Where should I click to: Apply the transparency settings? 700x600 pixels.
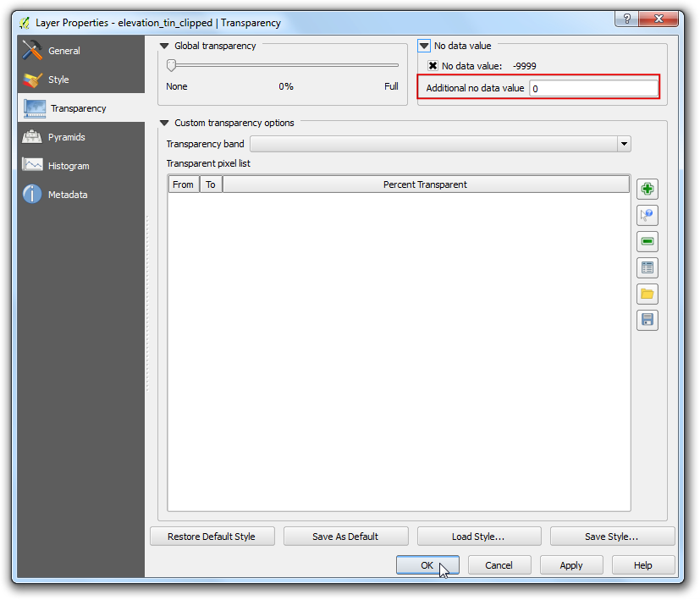[571, 565]
